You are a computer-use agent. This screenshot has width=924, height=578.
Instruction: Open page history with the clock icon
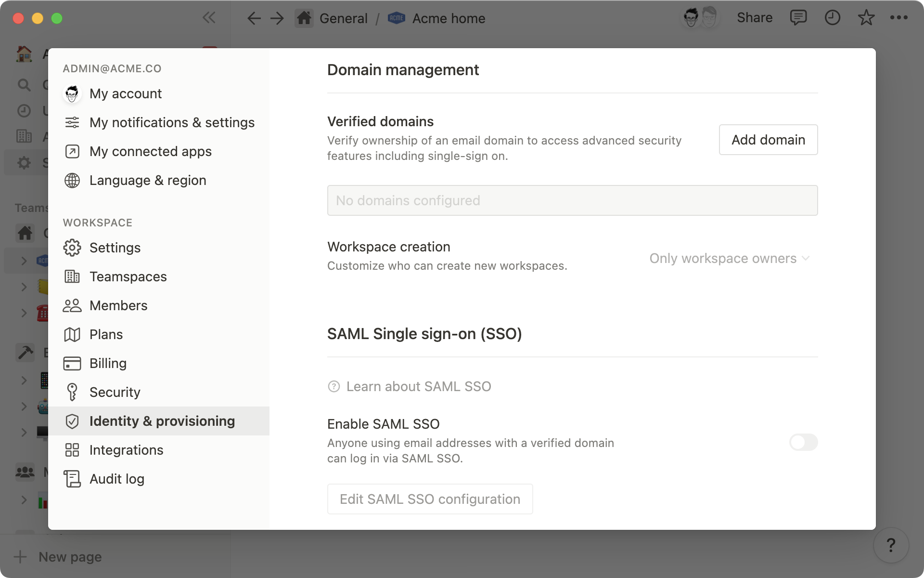(x=832, y=18)
